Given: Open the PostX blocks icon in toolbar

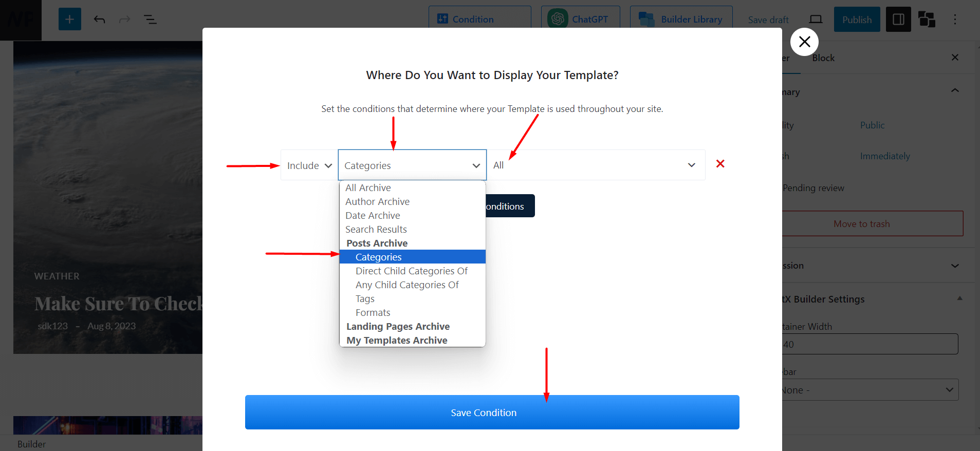Looking at the screenshot, I should coord(927,20).
